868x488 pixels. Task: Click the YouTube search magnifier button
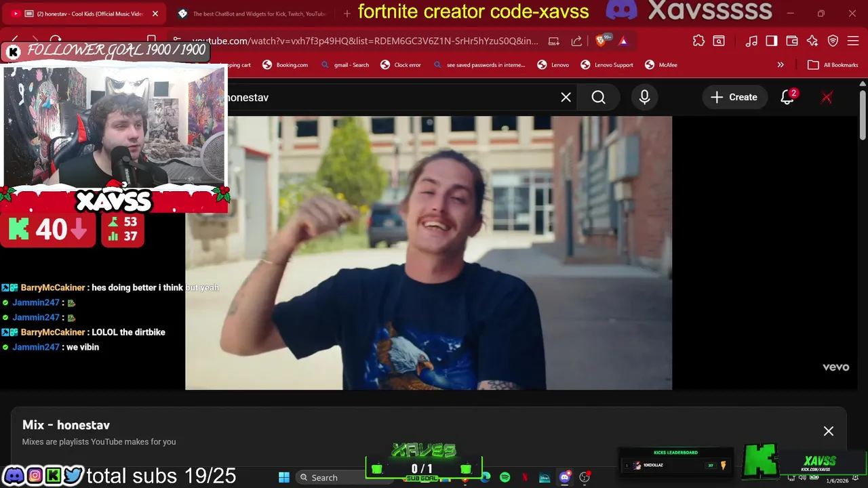tap(599, 98)
